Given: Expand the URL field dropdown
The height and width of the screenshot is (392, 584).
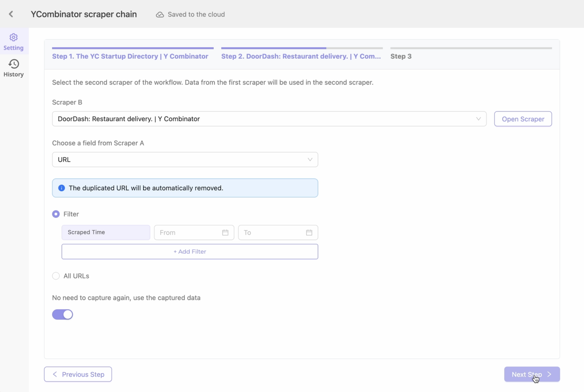Looking at the screenshot, I should [185, 160].
